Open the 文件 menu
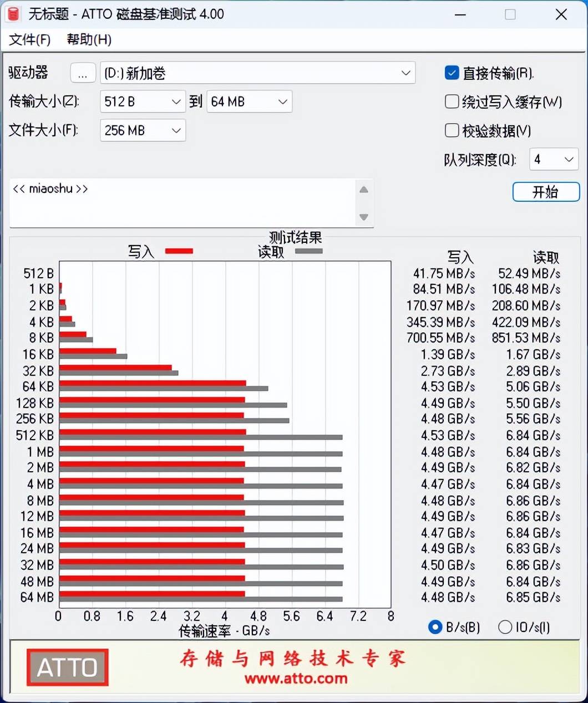Image resolution: width=588 pixels, height=703 pixels. [30, 40]
